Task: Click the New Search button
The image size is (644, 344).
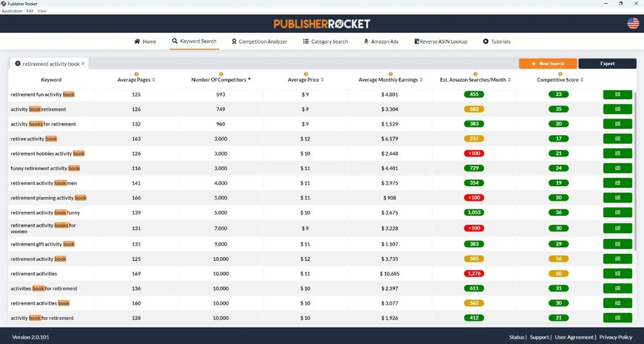Action: click(x=548, y=64)
